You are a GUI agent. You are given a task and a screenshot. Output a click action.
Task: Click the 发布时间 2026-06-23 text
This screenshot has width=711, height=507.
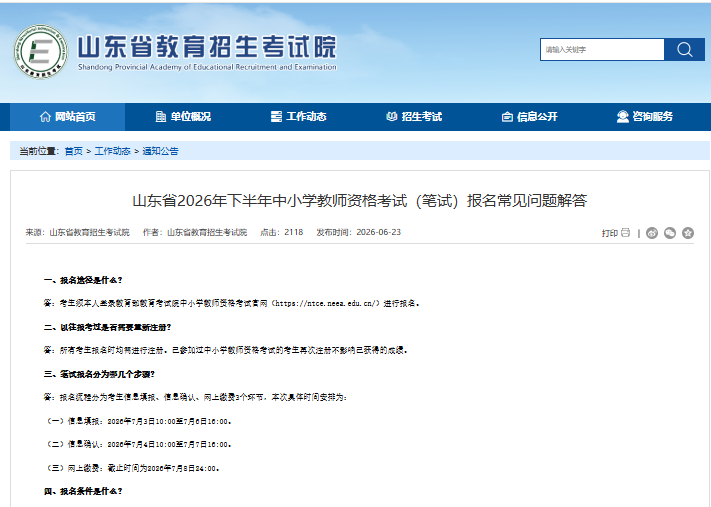pyautogui.click(x=359, y=232)
